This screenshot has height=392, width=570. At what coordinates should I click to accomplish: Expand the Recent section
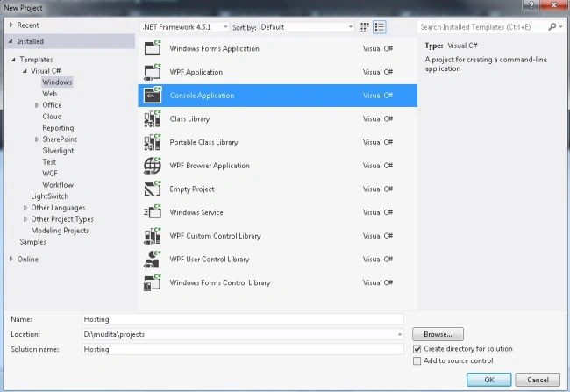click(11, 25)
